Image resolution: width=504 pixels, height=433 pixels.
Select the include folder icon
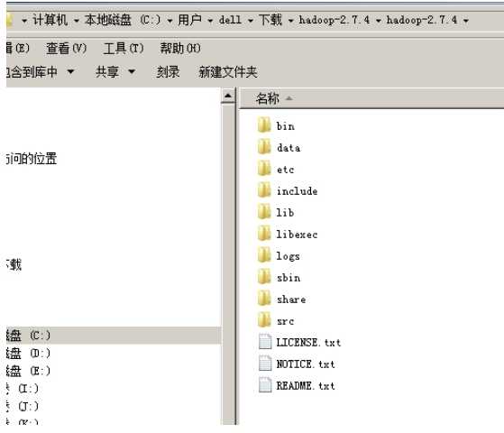point(264,190)
